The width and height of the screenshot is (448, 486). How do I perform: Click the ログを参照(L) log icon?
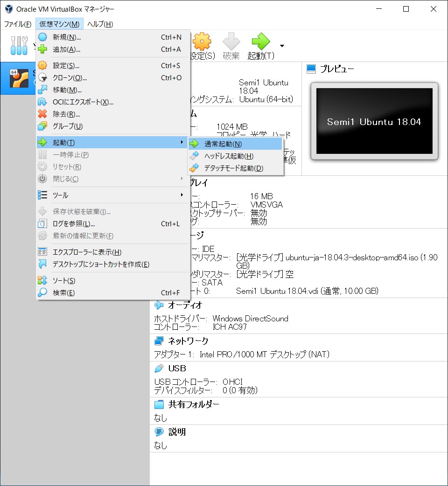[x=42, y=223]
